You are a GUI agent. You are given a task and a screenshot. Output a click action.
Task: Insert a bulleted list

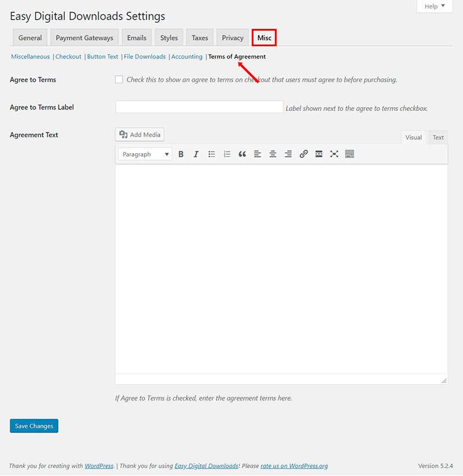tap(211, 154)
